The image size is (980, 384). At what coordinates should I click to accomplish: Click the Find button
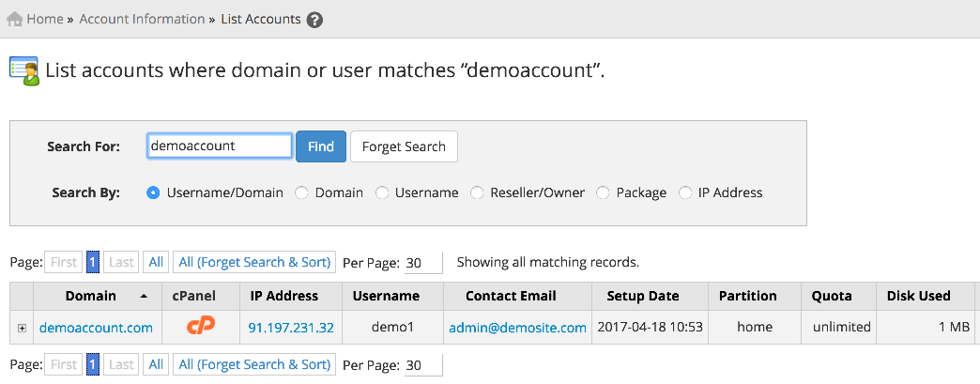pos(321,146)
